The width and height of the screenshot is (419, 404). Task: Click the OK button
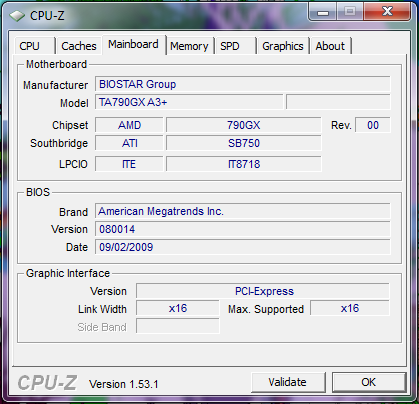[x=369, y=382]
